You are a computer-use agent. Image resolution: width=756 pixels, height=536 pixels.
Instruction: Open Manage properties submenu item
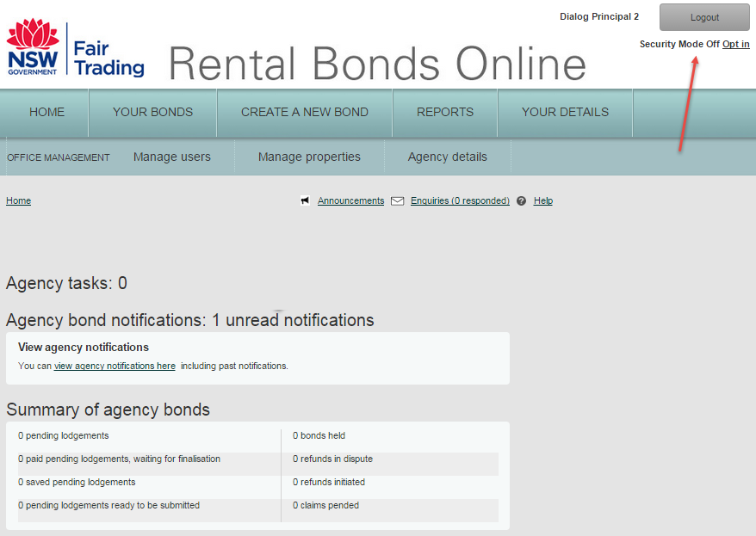[309, 157]
